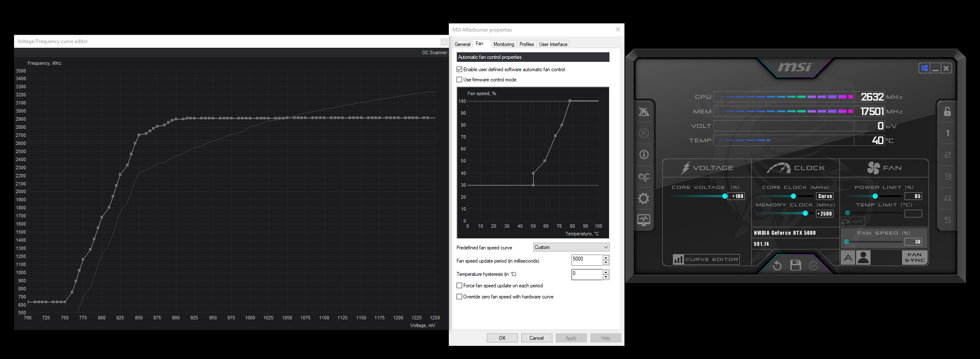Launch MSI Kombustor from the K icon
The width and height of the screenshot is (980, 359).
pyautogui.click(x=644, y=133)
